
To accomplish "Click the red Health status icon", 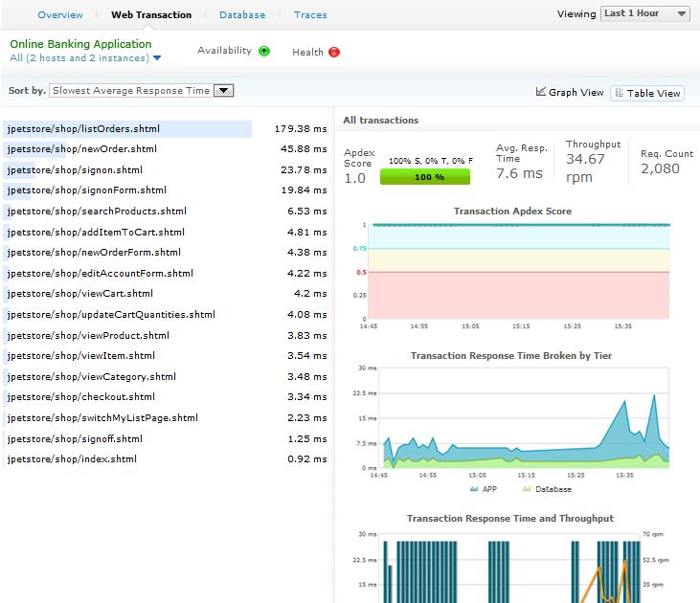I will pos(334,53).
